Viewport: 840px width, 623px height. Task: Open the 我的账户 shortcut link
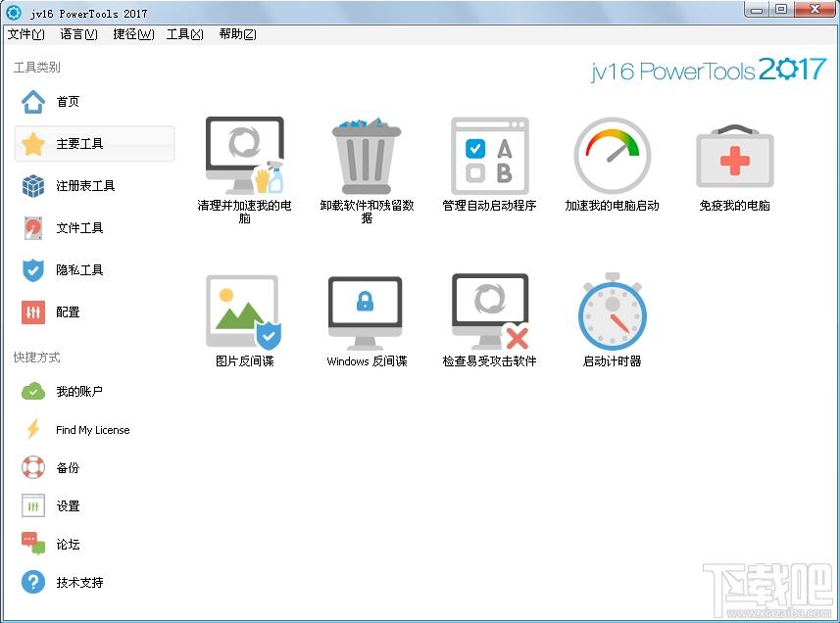click(x=79, y=391)
